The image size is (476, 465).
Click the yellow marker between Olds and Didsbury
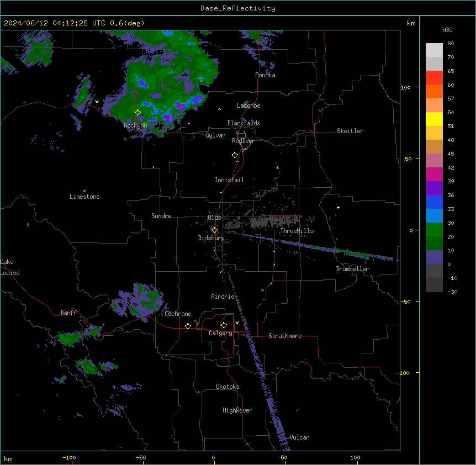(x=214, y=230)
